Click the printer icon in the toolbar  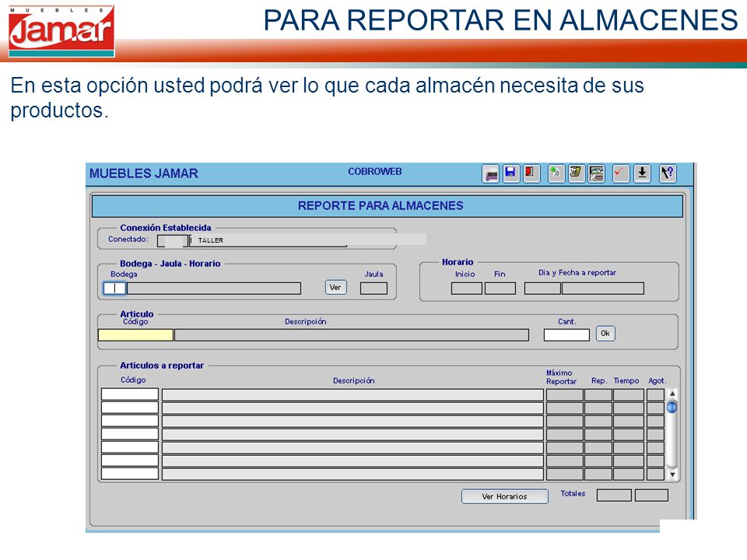pos(490,173)
